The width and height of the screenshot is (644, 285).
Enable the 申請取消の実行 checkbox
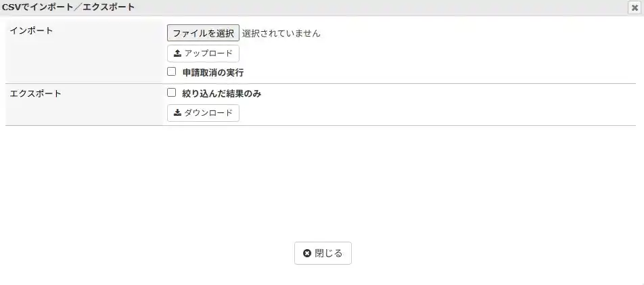172,71
